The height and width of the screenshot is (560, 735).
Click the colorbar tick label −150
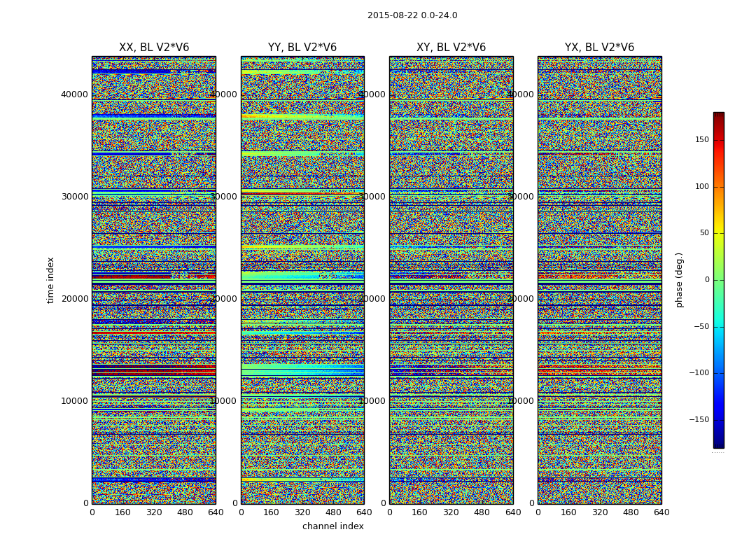[699, 420]
